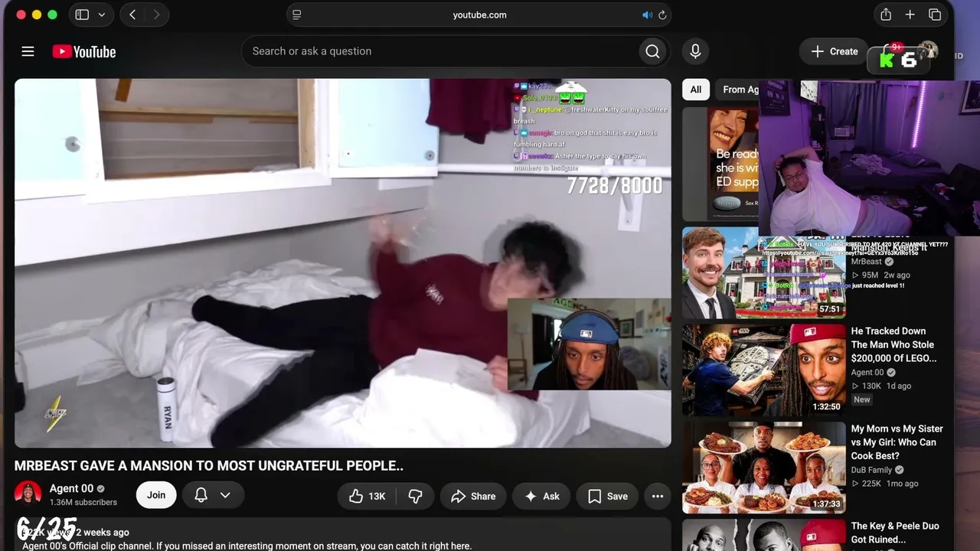Open Safari's share sheet icon
Screen dimensions: 980x551
point(886,15)
